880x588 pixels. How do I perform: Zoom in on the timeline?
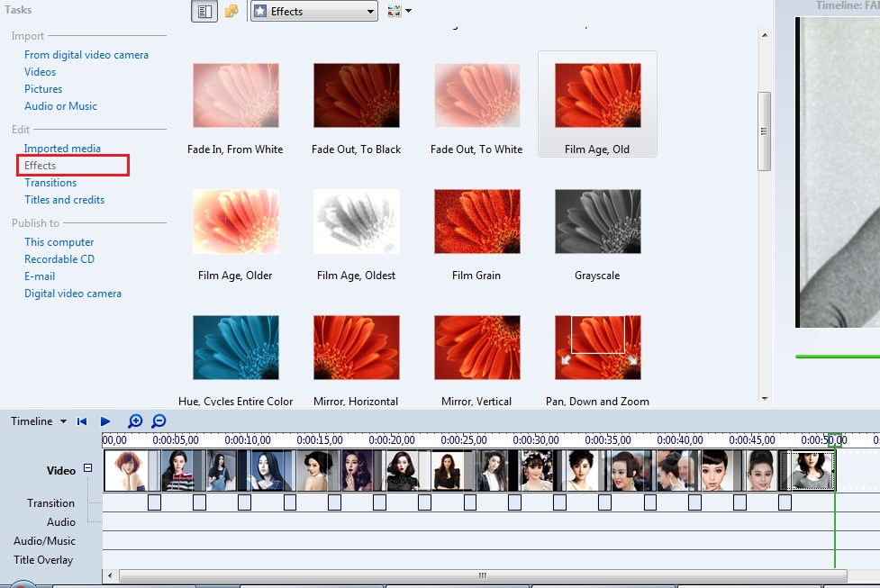[x=134, y=421]
